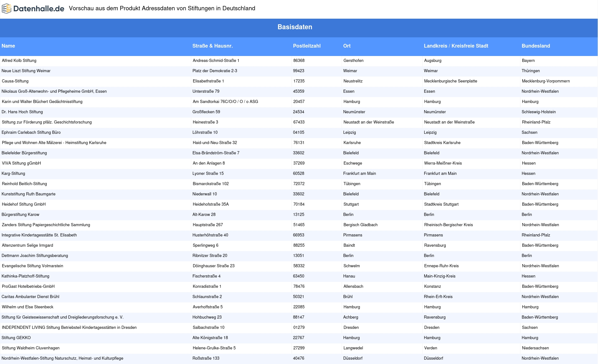Select Dettmann Joachim Stiftungsberatung
This screenshot has width=598, height=364.
point(35,256)
